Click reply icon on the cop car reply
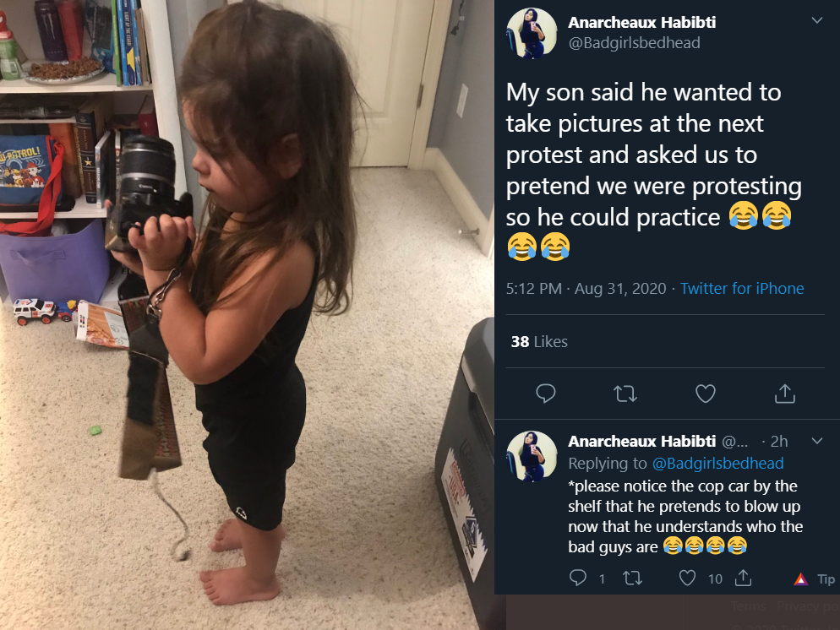840x630 pixels. pos(577,578)
